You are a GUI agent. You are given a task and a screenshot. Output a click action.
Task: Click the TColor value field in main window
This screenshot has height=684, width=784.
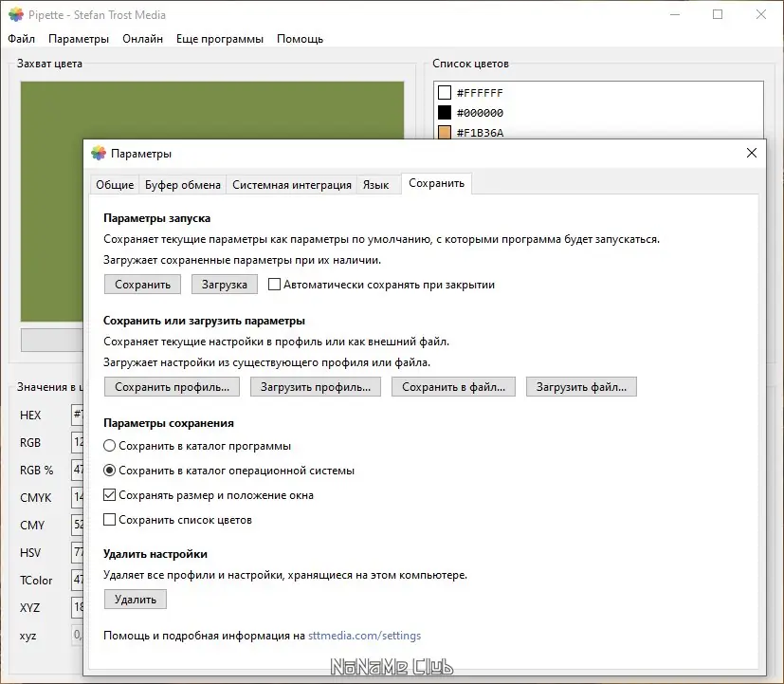coord(77,580)
